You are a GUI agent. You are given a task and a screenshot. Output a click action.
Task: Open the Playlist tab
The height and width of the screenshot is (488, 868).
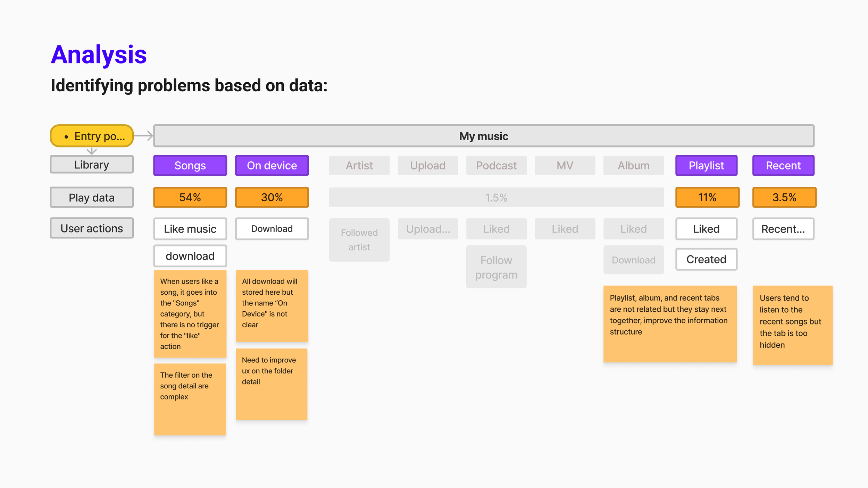pyautogui.click(x=706, y=166)
